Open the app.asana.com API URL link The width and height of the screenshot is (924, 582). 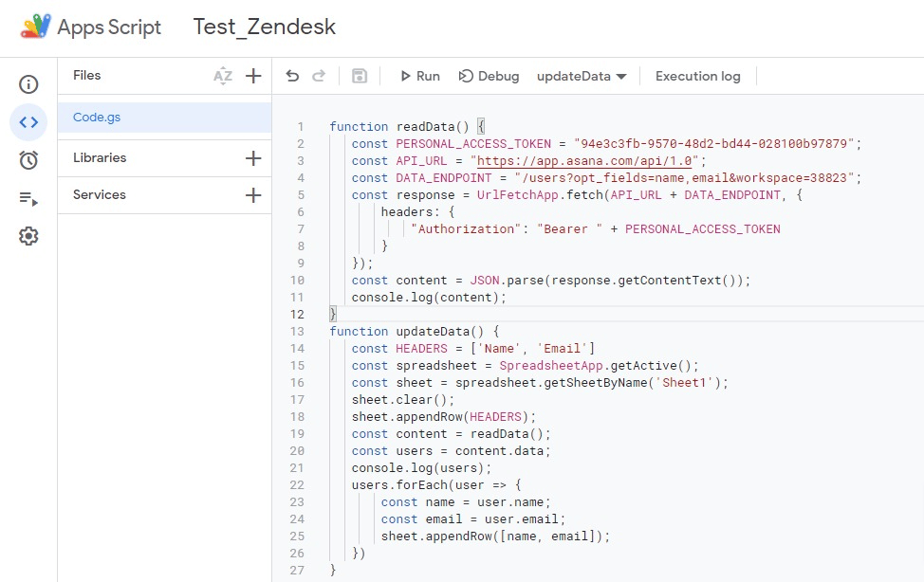(x=584, y=161)
